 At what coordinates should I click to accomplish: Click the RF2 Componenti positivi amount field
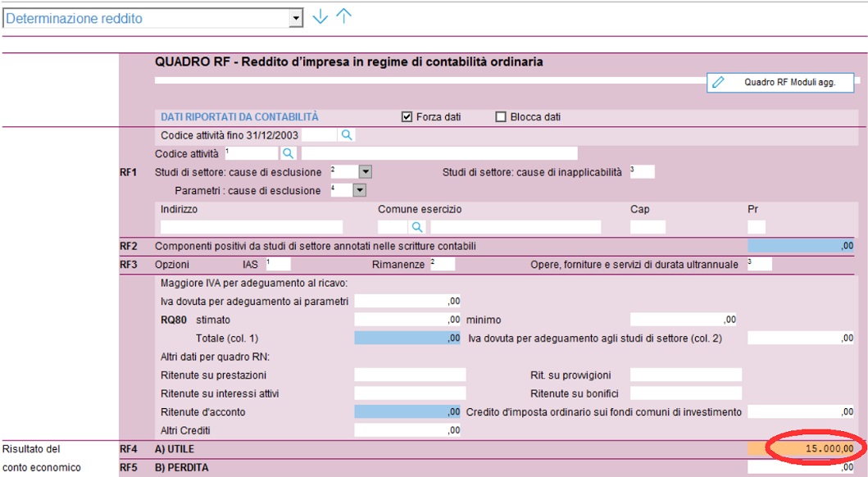pos(801,246)
